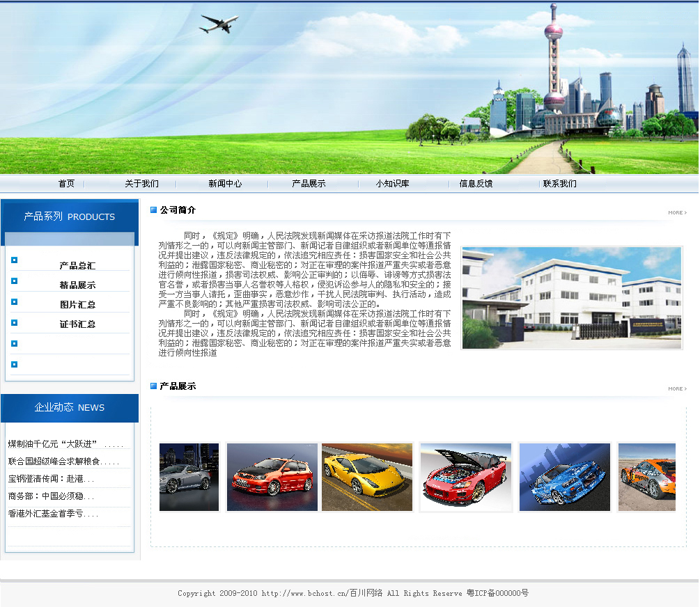The image size is (700, 607).
Task: Click the company building photo
Action: pyautogui.click(x=572, y=297)
